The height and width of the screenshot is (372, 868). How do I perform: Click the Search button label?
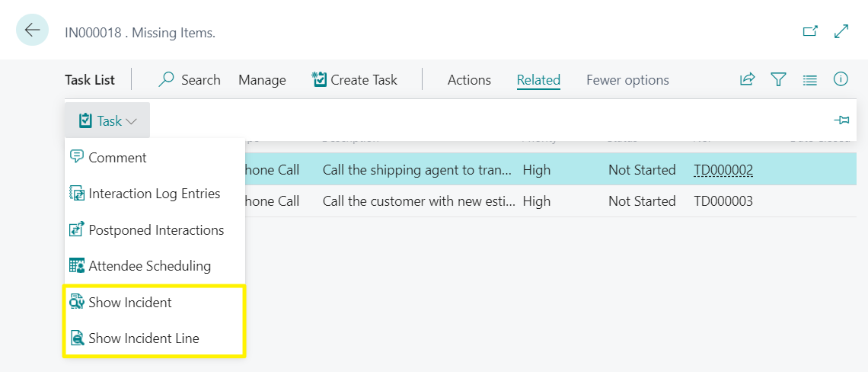201,80
